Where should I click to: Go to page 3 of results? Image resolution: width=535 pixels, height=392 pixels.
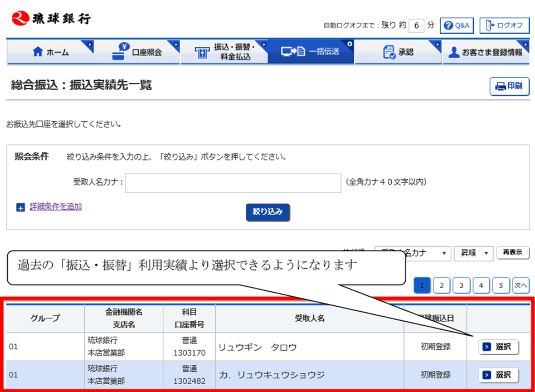pos(461,286)
